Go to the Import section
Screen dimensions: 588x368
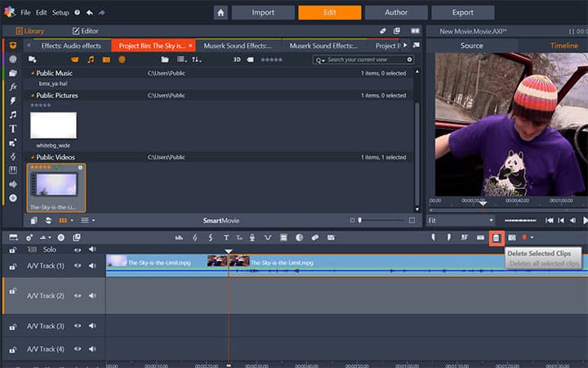click(263, 13)
